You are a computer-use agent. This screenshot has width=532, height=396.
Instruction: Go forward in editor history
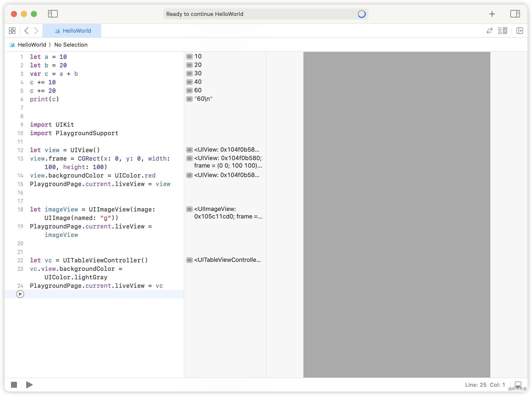(36, 31)
